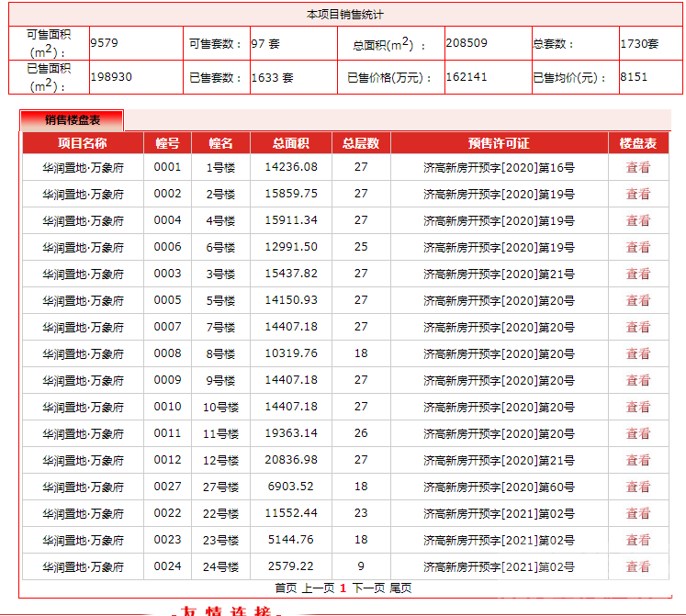686x616 pixels.
Task: Click 查看 link for 10号楼
Action: click(x=638, y=408)
